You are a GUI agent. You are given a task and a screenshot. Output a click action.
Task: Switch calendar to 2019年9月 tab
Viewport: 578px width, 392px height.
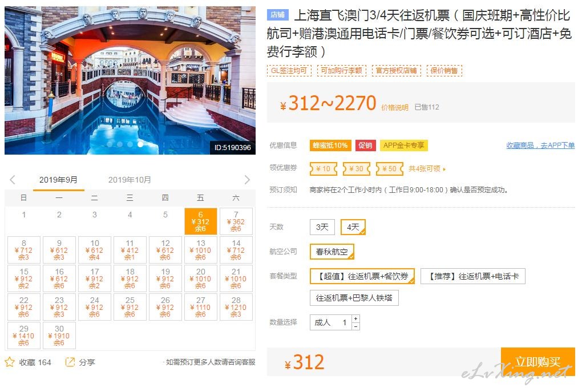[x=58, y=180]
